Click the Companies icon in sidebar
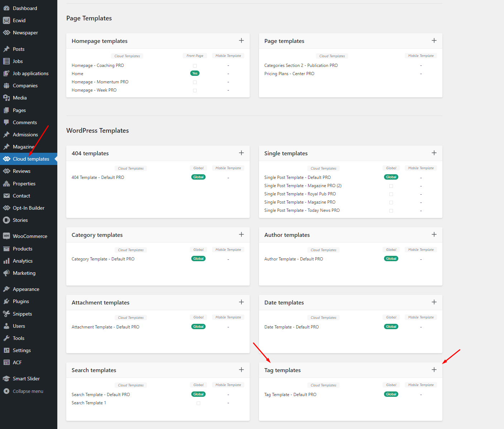The image size is (504, 429). [x=6, y=86]
